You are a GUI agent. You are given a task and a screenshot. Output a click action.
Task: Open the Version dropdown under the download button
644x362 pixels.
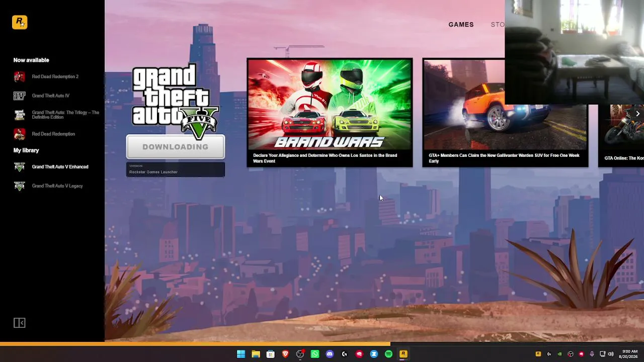tap(175, 169)
